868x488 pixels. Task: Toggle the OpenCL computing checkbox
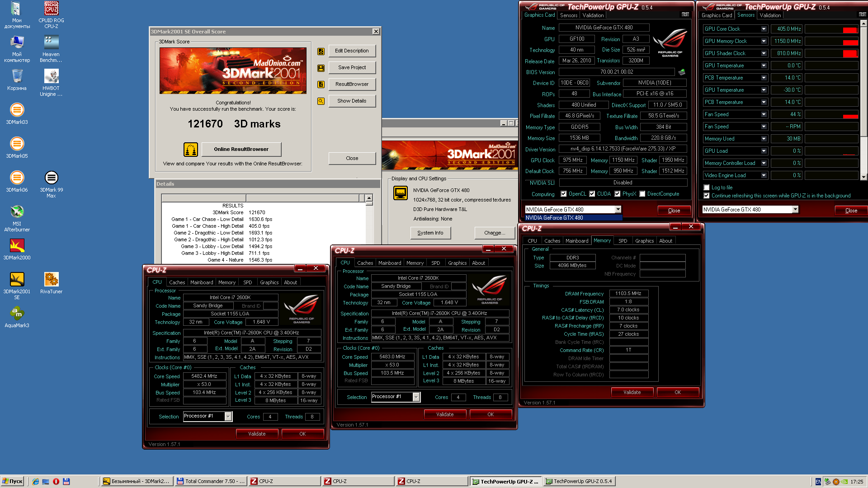pyautogui.click(x=564, y=194)
